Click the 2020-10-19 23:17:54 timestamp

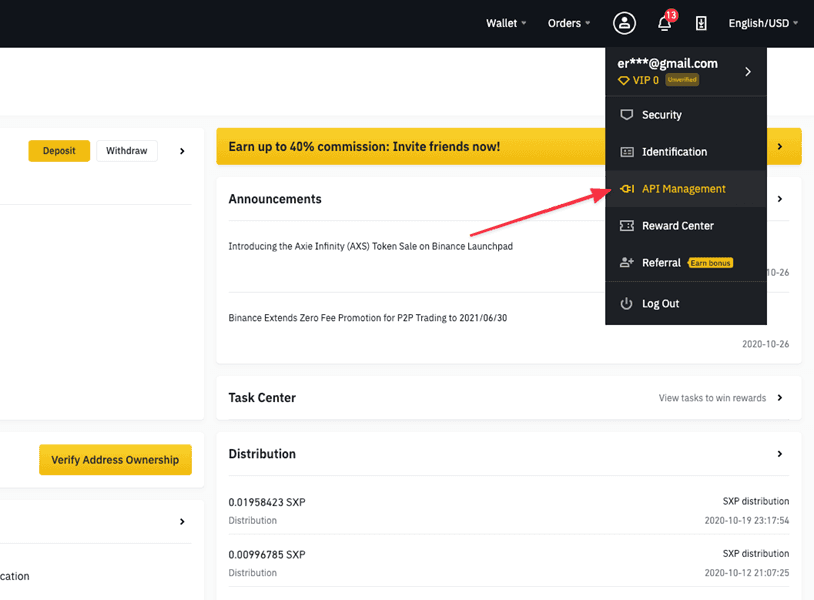coord(747,521)
